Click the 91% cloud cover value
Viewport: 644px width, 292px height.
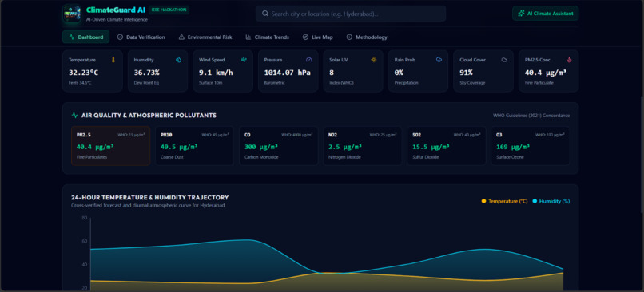point(466,73)
